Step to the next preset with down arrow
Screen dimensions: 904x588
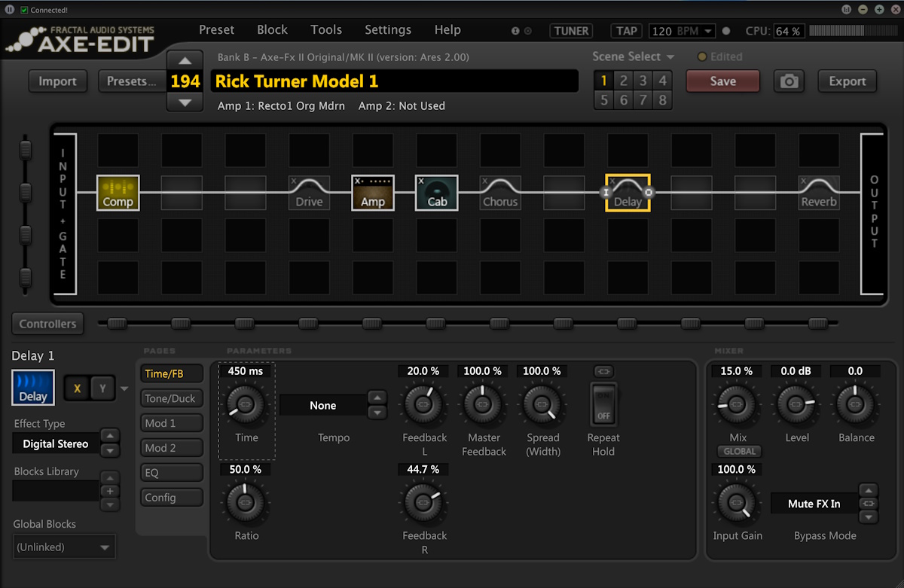click(185, 102)
